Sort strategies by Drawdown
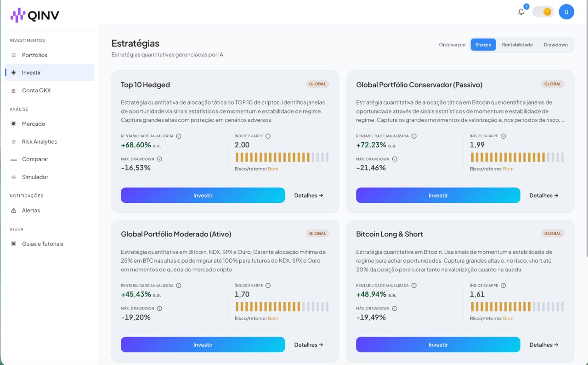The height and width of the screenshot is (365, 588). coord(556,45)
